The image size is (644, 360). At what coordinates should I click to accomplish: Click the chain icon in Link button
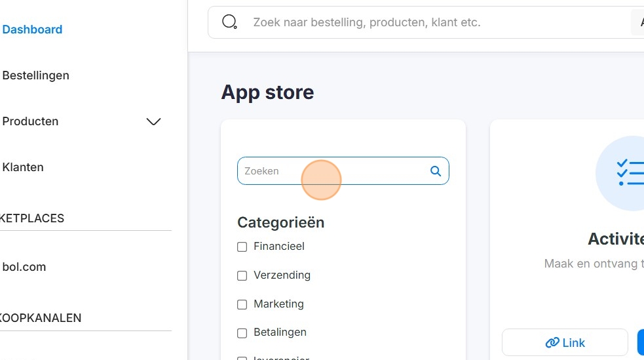coord(552,342)
